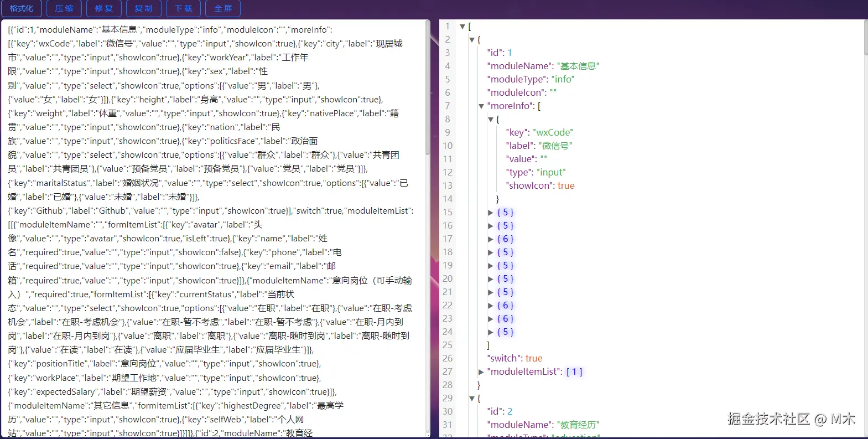Viewport: 868px width, 439px height.
Task: Expand the collapsed object on line 15
Action: [x=491, y=213]
